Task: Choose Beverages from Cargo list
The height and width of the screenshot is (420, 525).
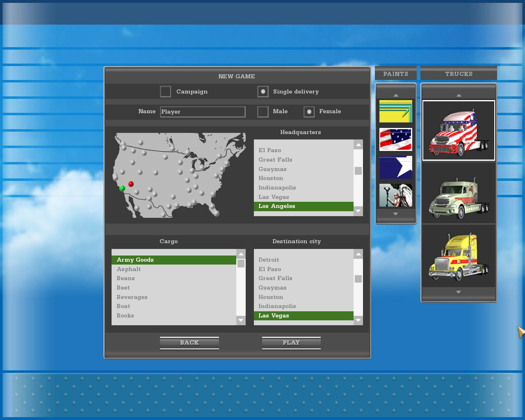Action: [132, 297]
